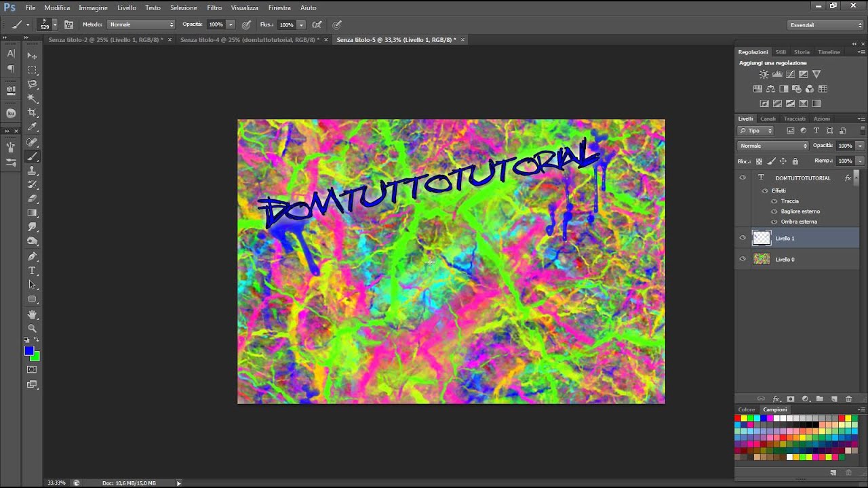Click the Levels adjustment icon
Screen dimensions: 868x488
tap(777, 75)
